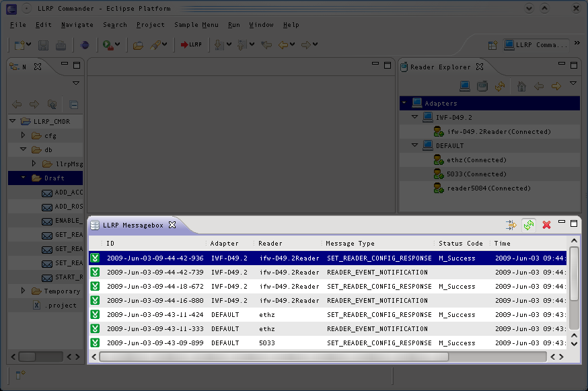Open the Search menu
Screen dimensions: 588x391
pos(115,25)
